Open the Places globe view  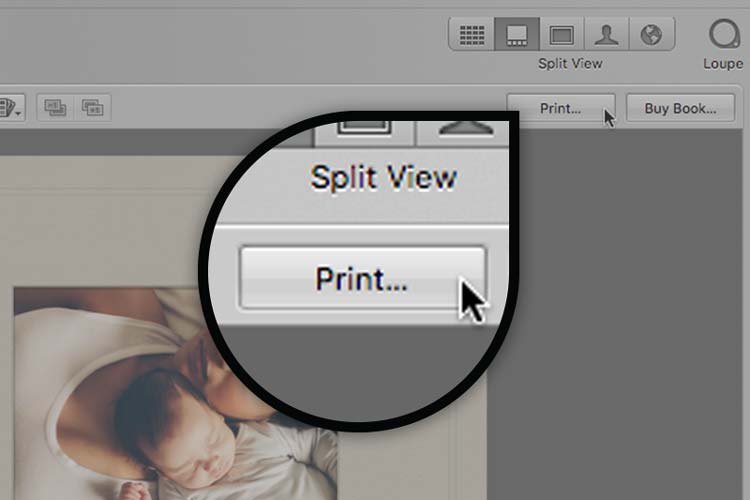(x=651, y=35)
